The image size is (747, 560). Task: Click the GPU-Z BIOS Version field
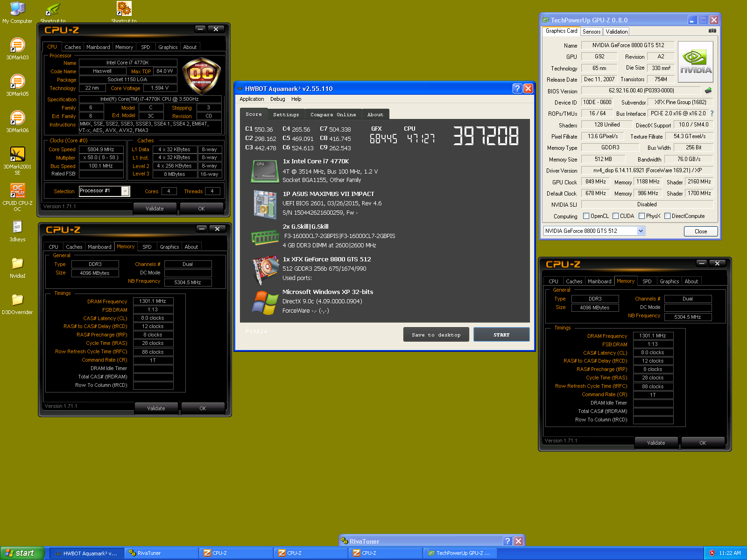641,91
